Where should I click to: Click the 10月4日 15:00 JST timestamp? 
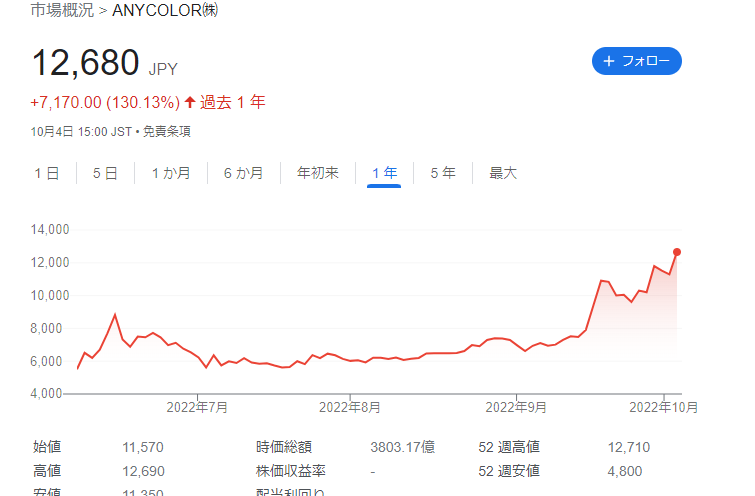click(81, 131)
